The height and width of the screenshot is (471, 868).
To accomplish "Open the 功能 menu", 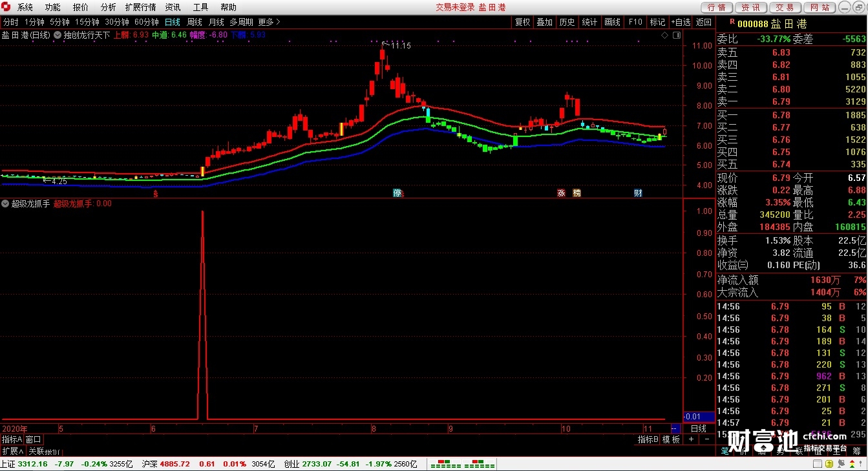I will pyautogui.click(x=53, y=7).
